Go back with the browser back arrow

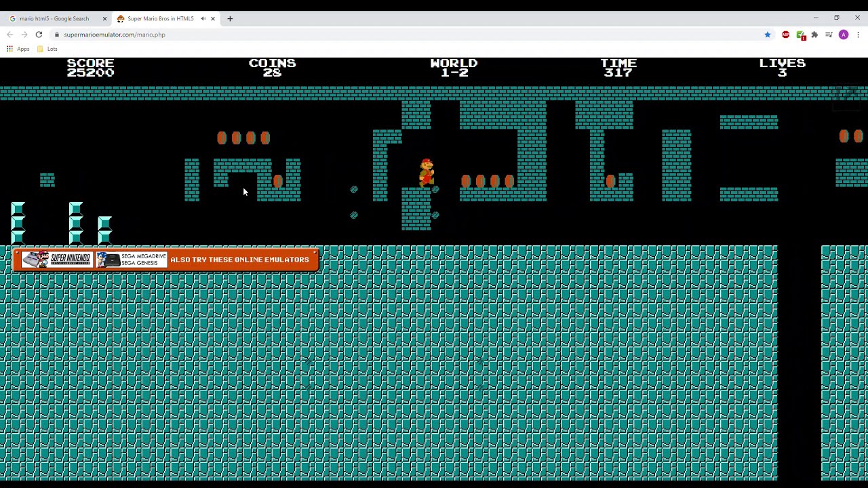pyautogui.click(x=9, y=35)
